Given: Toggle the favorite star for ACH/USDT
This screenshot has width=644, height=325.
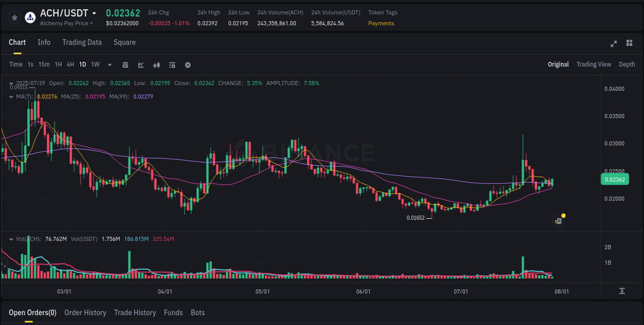Looking at the screenshot, I should pos(14,17).
